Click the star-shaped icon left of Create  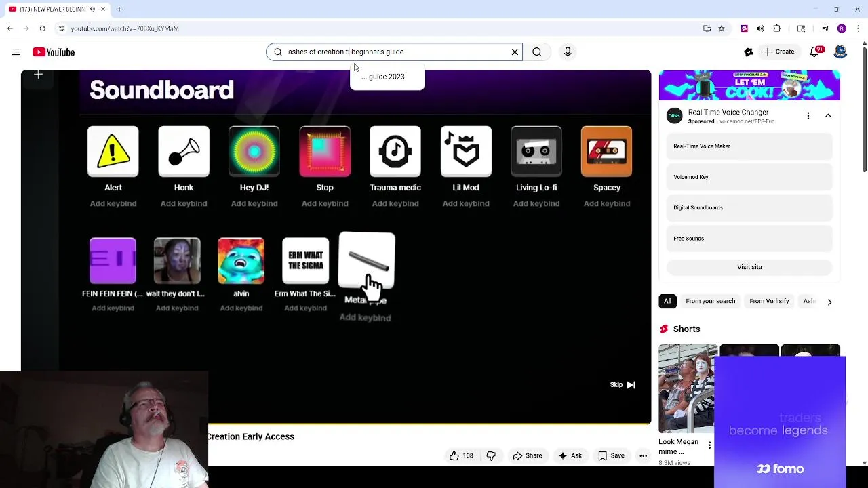tap(749, 52)
